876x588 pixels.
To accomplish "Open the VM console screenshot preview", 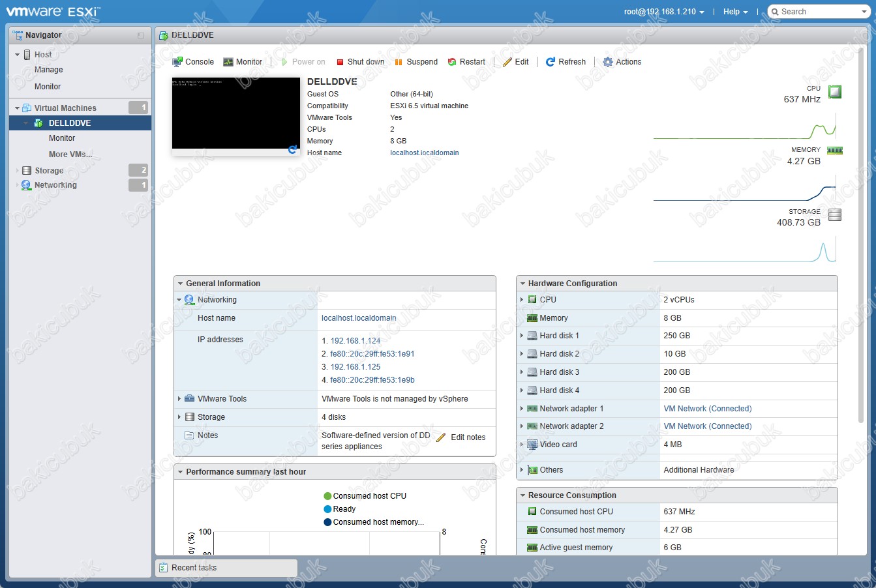I will pyautogui.click(x=235, y=113).
